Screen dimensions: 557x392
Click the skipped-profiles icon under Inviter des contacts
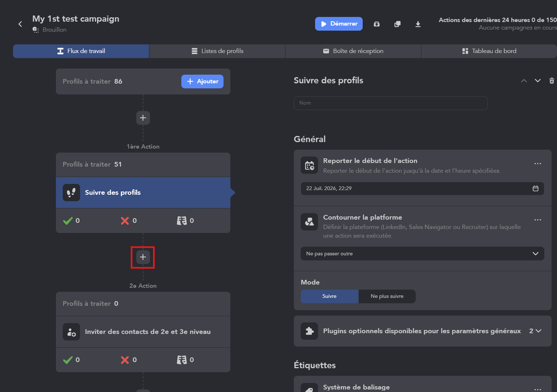(x=182, y=360)
